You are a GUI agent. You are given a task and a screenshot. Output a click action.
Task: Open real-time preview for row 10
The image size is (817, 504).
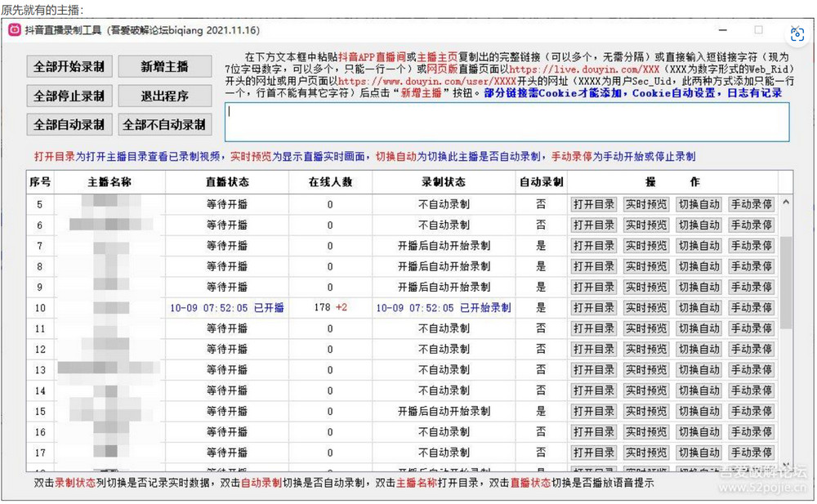[646, 307]
